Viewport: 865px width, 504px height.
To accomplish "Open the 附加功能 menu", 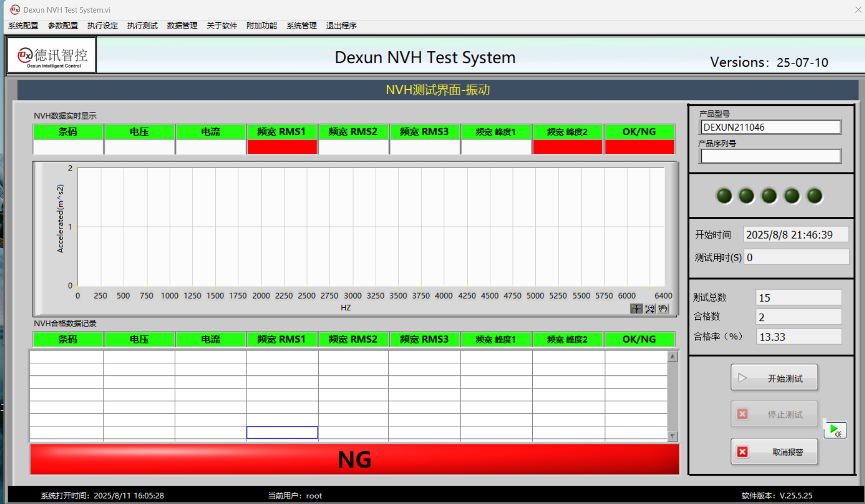I will (x=262, y=26).
